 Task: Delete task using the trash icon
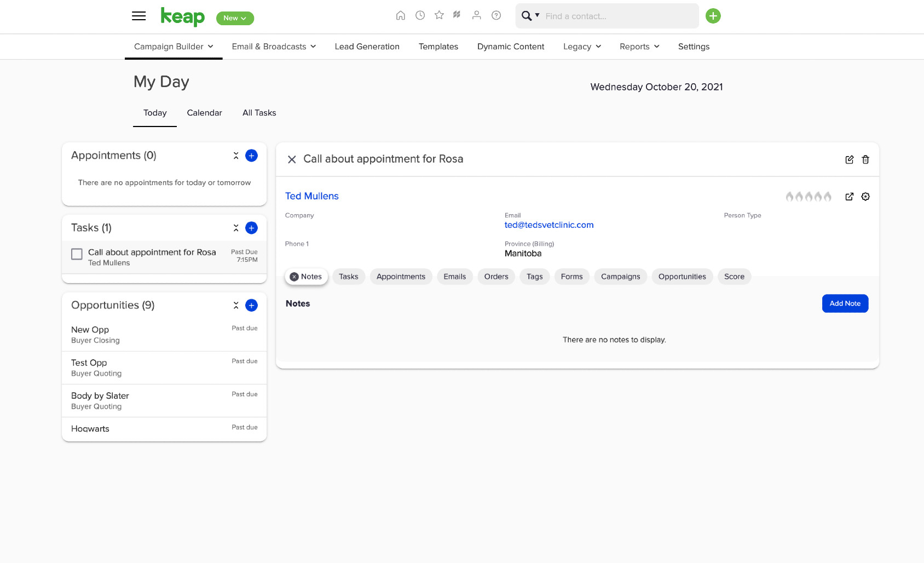click(865, 159)
